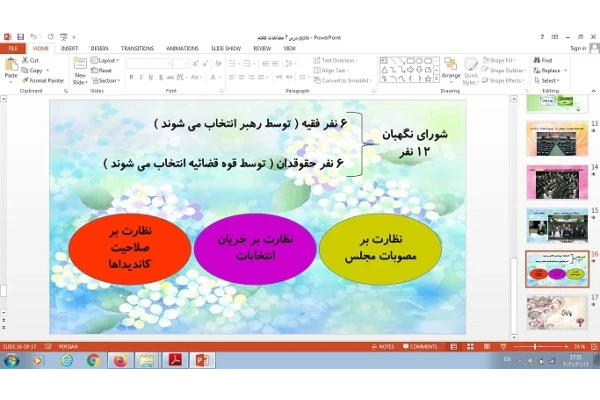Image resolution: width=600 pixels, height=400 pixels.
Task: Open PowerPoint Help question mark
Action: (542, 37)
